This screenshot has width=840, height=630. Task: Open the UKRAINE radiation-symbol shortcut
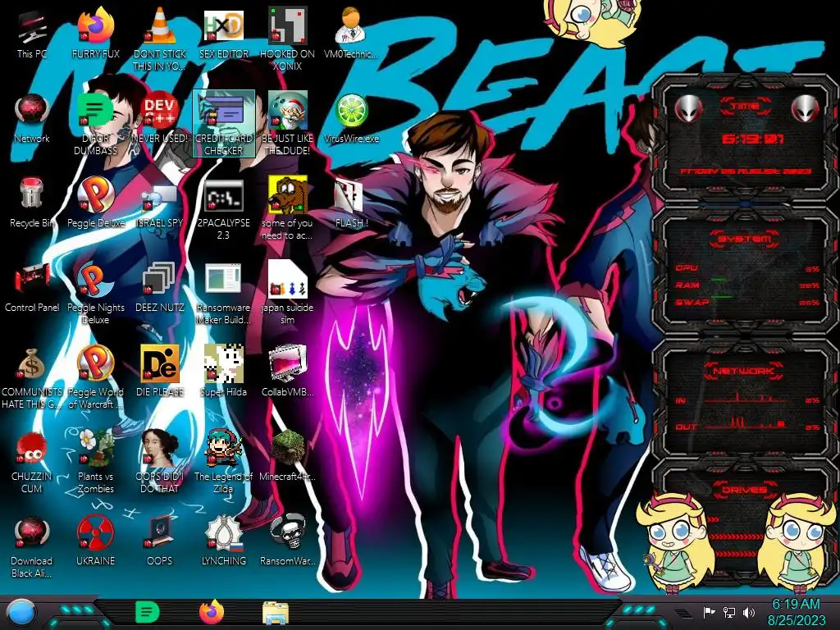[95, 541]
